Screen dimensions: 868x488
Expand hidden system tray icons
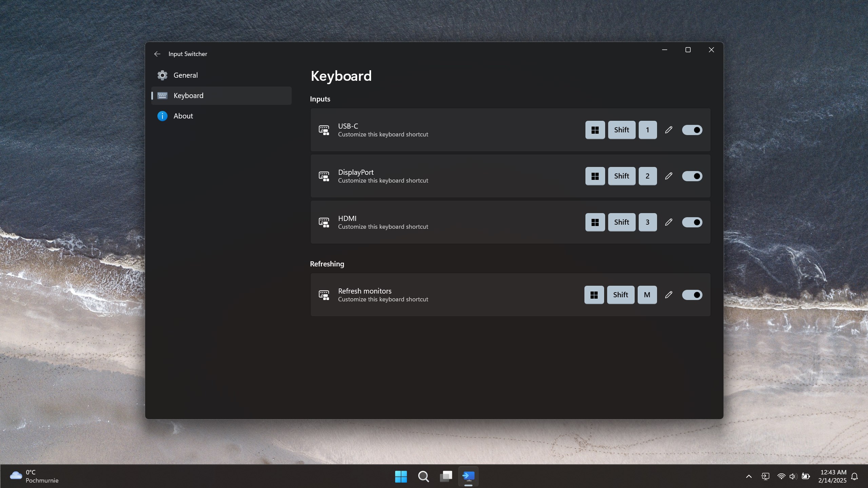coord(748,476)
